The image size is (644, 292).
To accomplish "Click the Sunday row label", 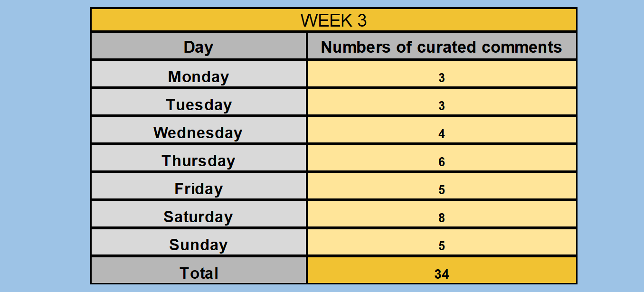I will pos(199,242).
